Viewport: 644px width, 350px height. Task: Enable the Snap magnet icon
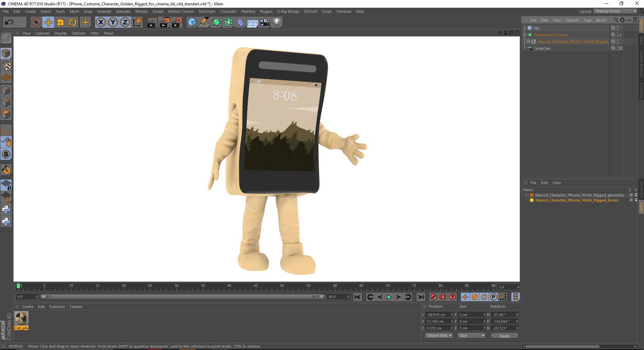[x=6, y=170]
